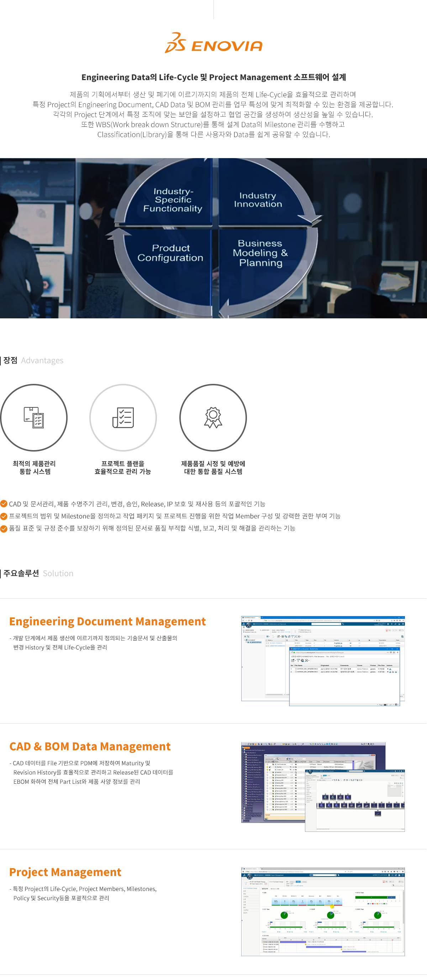
Task: Click the orange check icon beside the CAD 및 문서관리 bullet
Action: pos(4,504)
